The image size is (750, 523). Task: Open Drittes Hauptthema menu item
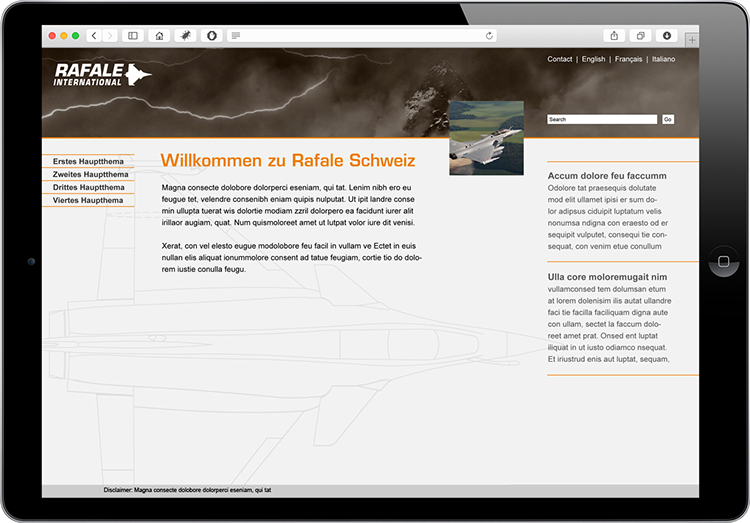tap(88, 187)
